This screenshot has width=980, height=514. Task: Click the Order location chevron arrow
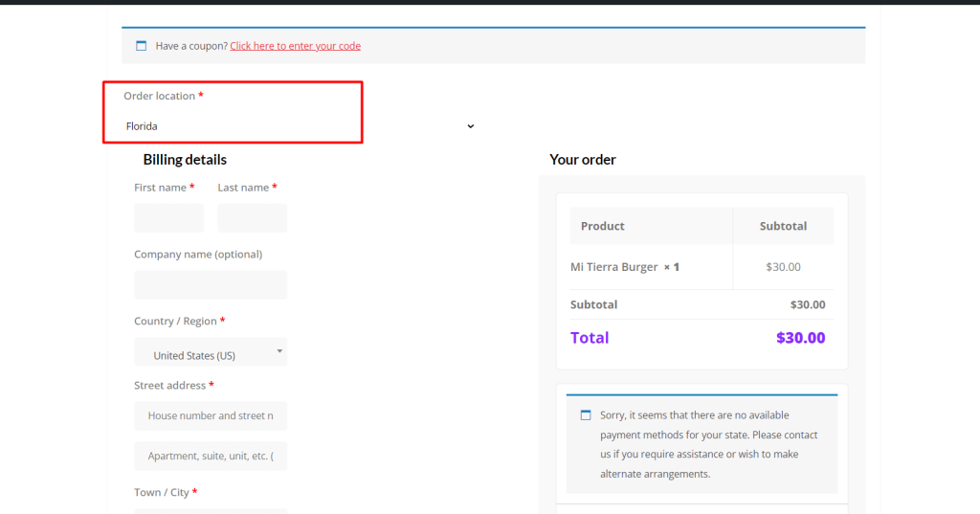pos(471,126)
